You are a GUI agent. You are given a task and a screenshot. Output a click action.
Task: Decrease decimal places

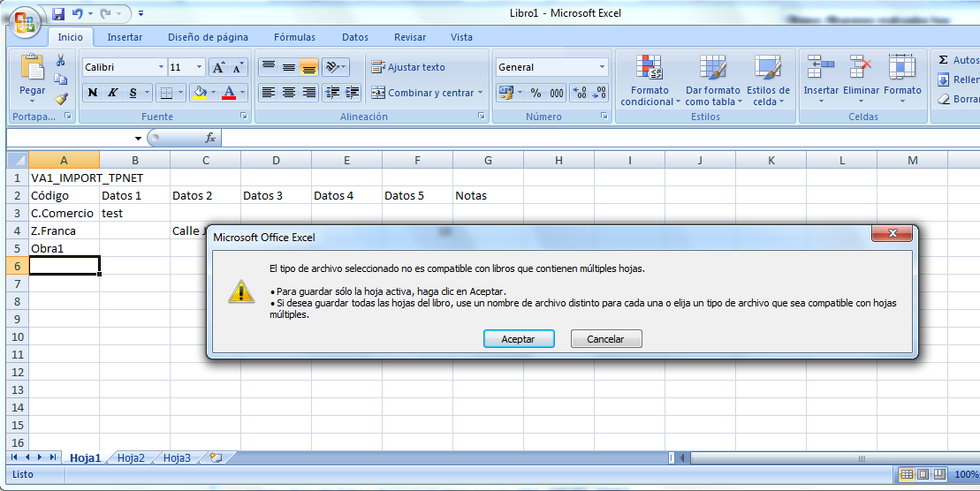coord(599,93)
